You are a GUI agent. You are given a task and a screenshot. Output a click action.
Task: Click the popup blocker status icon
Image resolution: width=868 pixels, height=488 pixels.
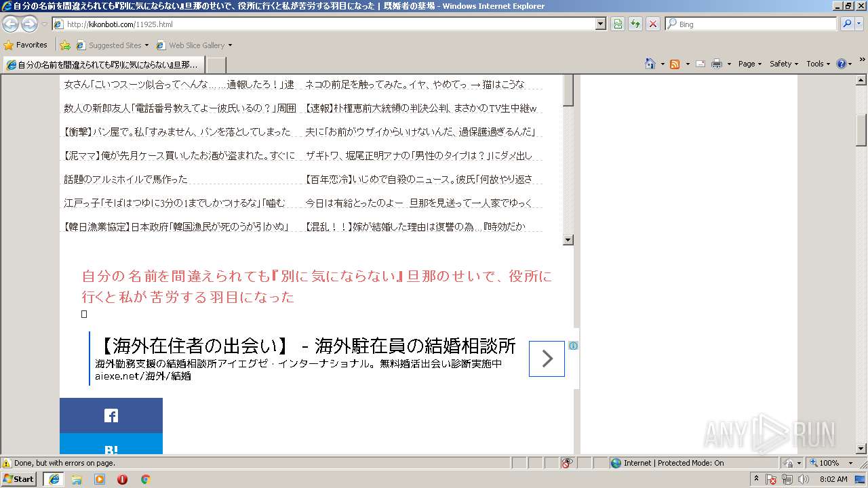pos(567,463)
